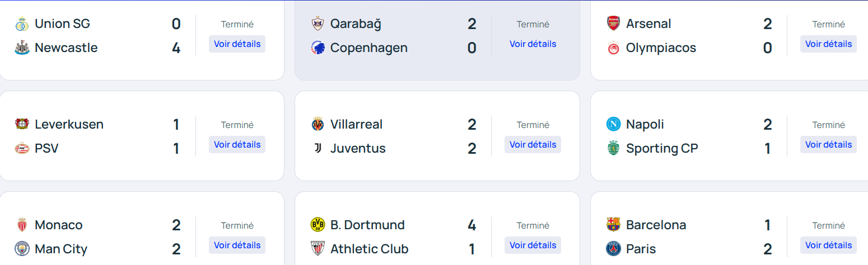Image resolution: width=868 pixels, height=265 pixels.
Task: Click the Juventus team logo
Action: [x=318, y=149]
